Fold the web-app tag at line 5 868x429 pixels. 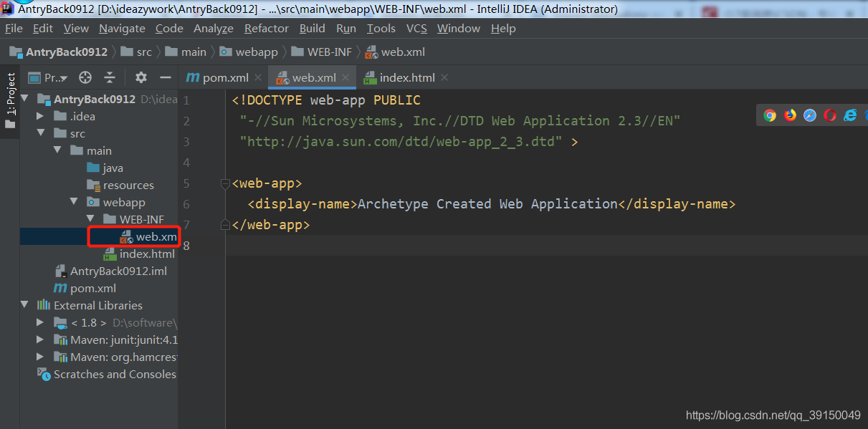tap(226, 183)
